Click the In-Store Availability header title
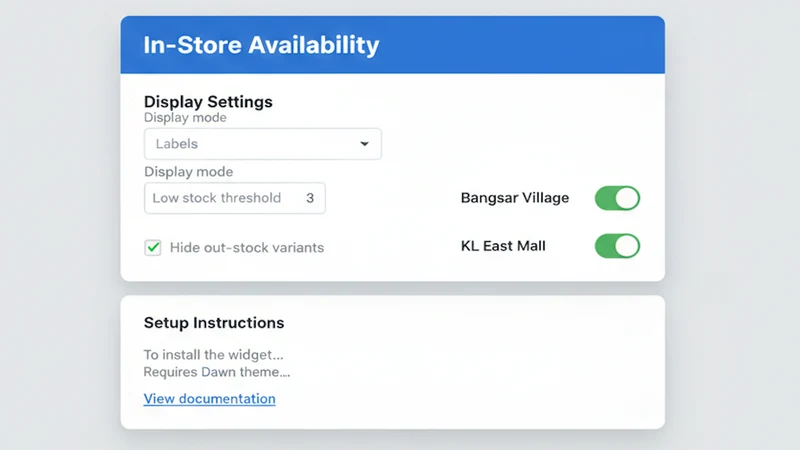Screen dimensions: 800x450 coord(261,45)
